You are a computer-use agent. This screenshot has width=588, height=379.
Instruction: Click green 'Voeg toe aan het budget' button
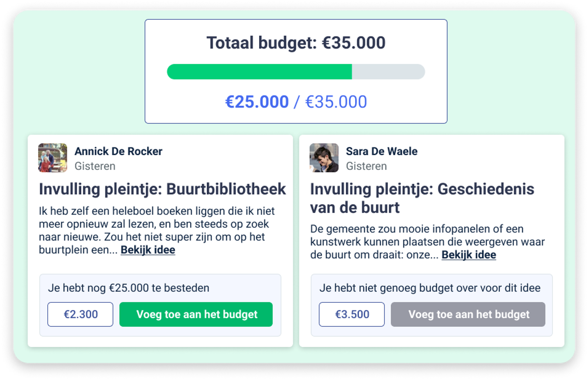coord(196,315)
